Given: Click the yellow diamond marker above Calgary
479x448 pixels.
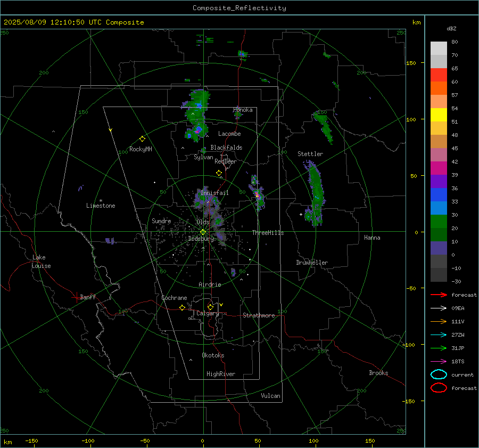Looking at the screenshot, I should pyautogui.click(x=210, y=307).
